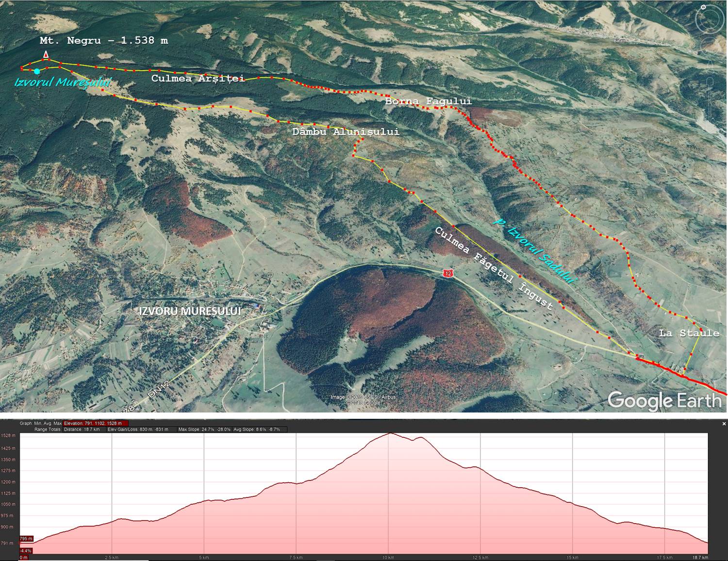Viewport: 728px width, 561px height.
Task: Close the elevation profile panel
Action: click(724, 424)
